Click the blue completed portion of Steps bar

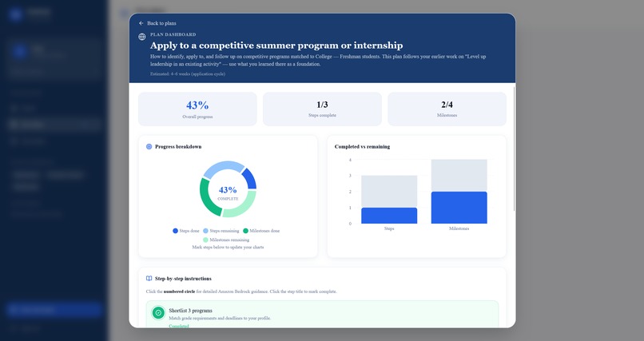tap(389, 216)
